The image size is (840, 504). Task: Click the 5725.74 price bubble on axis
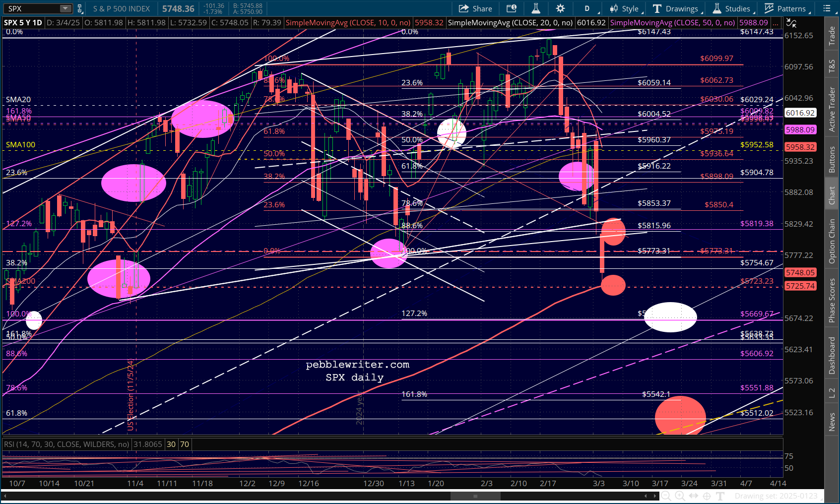(x=800, y=286)
